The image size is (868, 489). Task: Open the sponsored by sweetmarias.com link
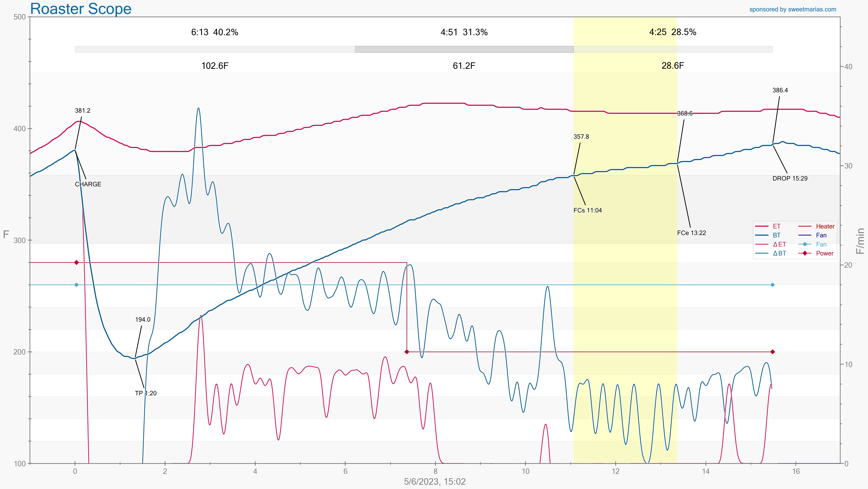(792, 9)
